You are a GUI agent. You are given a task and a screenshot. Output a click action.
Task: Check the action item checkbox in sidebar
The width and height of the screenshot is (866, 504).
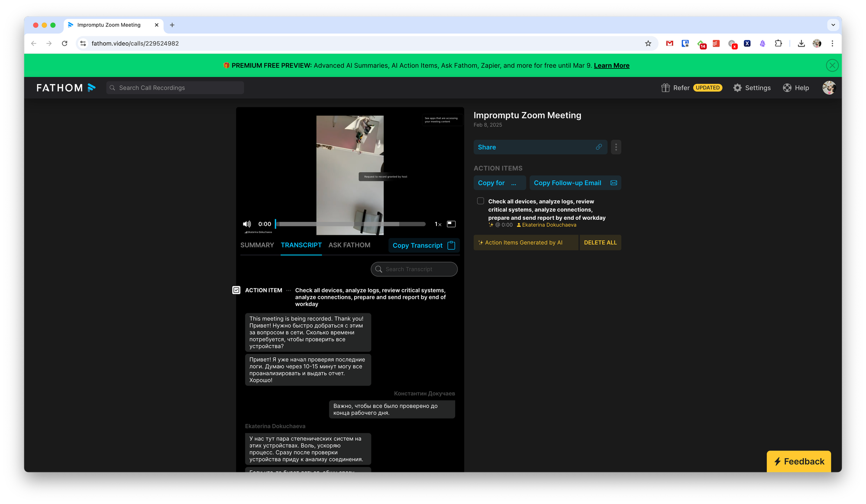[x=481, y=201]
